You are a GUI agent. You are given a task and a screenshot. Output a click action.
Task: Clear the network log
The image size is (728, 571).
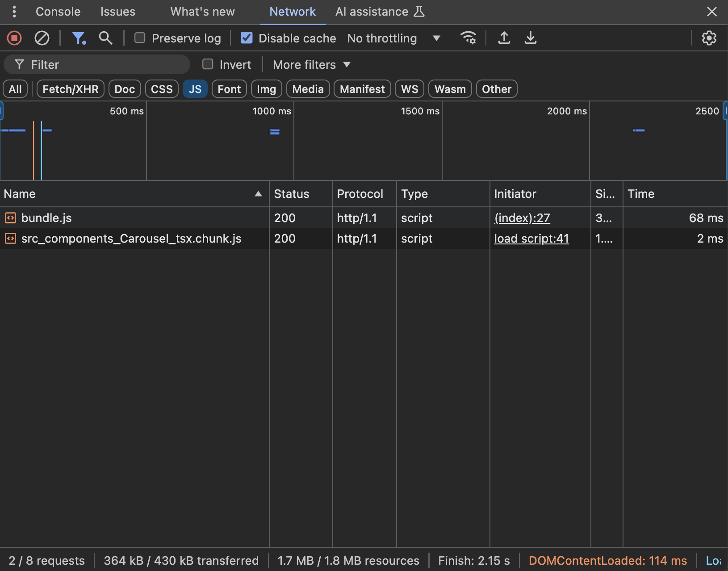pos(42,38)
